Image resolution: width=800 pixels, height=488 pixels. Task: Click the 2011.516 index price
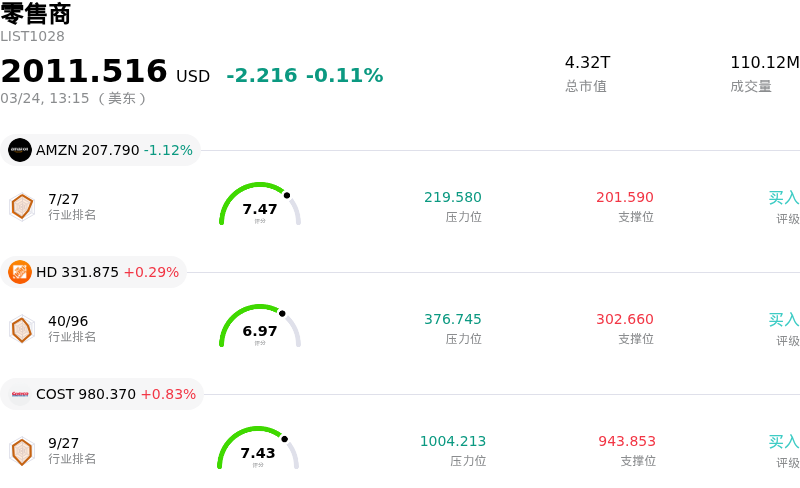84,72
